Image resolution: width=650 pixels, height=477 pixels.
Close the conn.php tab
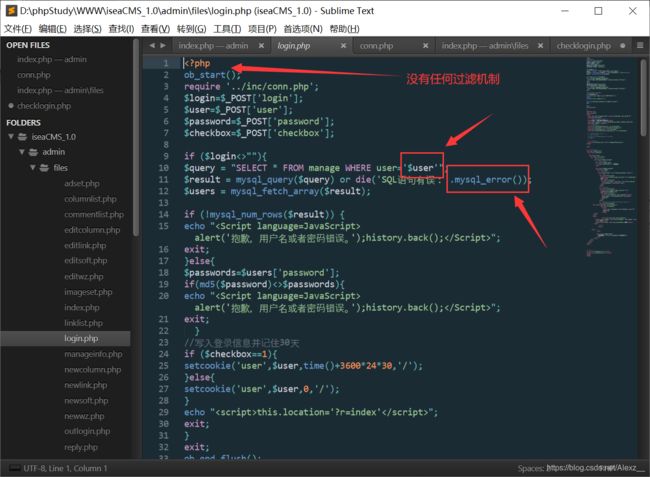[425, 46]
